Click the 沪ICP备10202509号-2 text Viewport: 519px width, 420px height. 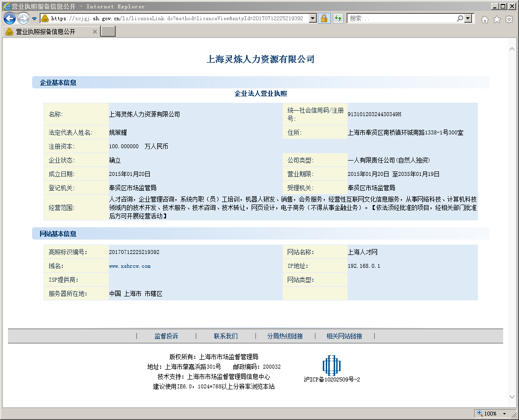pyautogui.click(x=332, y=379)
